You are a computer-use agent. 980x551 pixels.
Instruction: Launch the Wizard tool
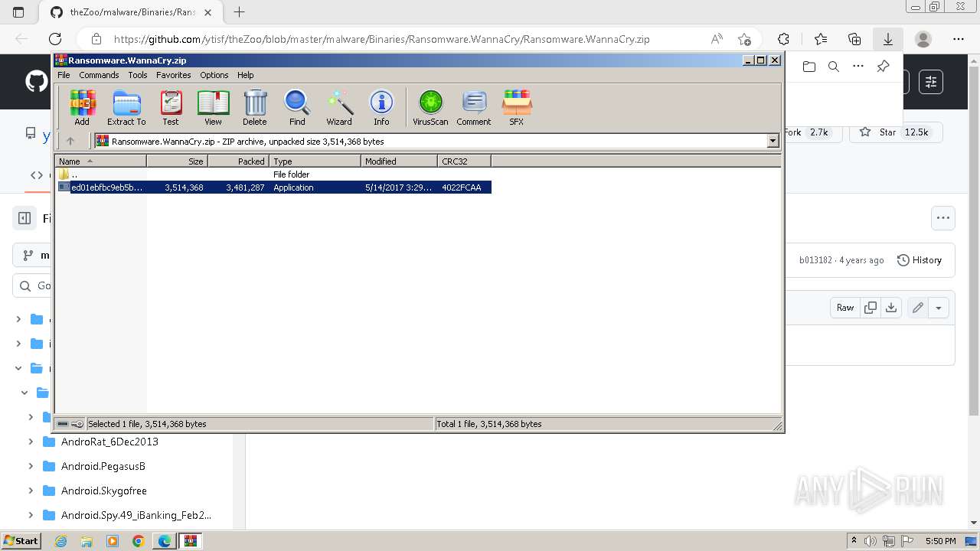339,108
